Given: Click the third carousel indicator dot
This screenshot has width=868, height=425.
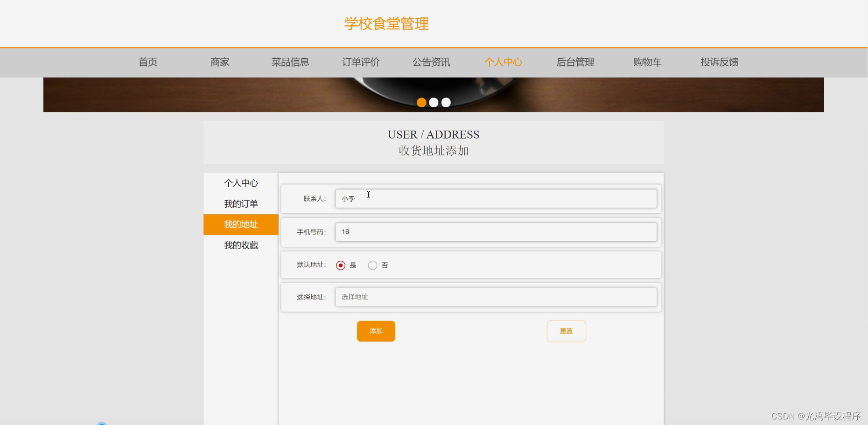Looking at the screenshot, I should tap(446, 102).
